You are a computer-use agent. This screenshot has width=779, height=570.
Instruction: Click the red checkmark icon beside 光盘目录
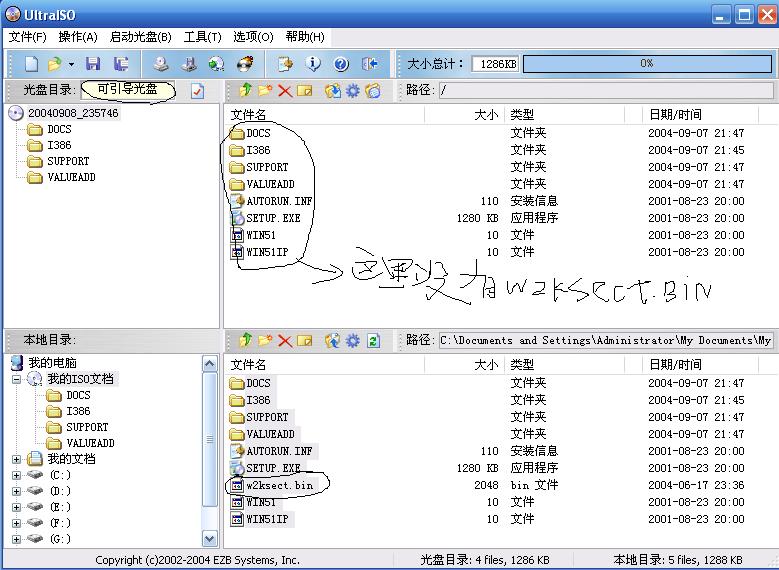pos(197,90)
